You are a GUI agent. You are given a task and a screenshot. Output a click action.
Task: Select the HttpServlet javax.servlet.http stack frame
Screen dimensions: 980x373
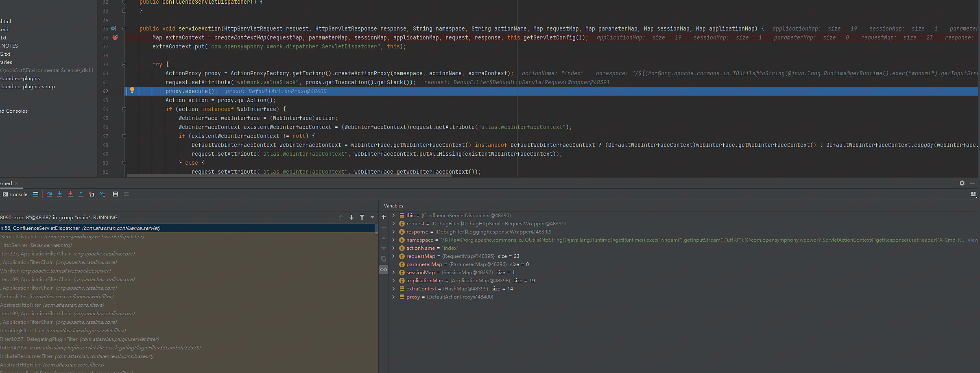tap(187, 245)
